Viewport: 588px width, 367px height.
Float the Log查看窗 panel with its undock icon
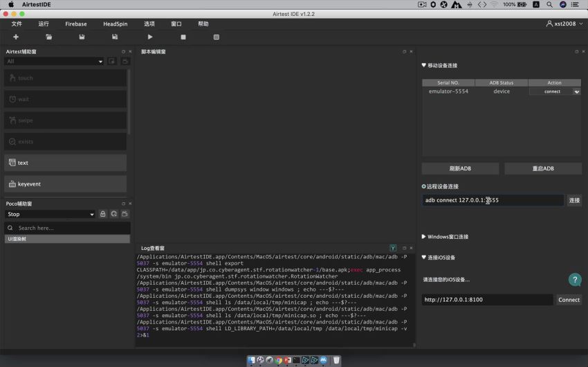coord(404,248)
